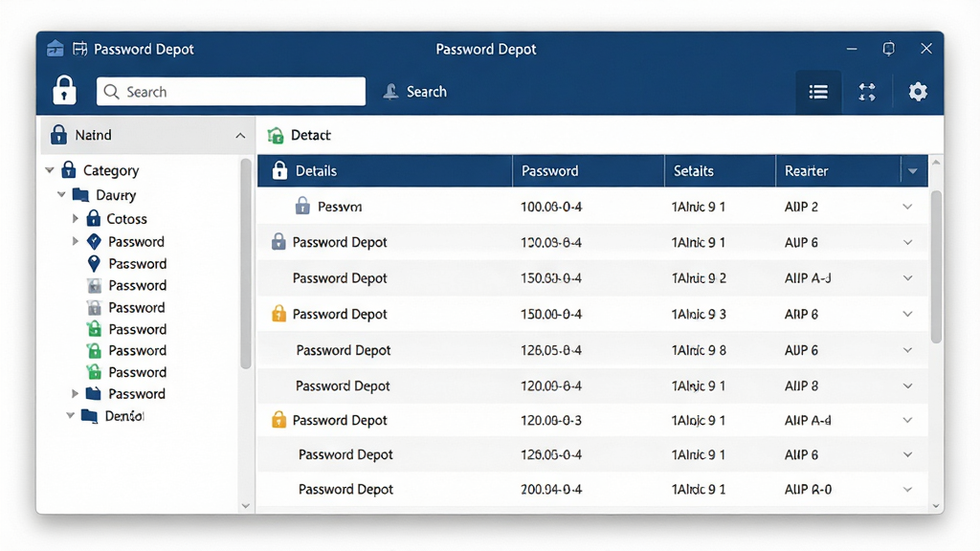Click the Detact heading text

tap(311, 135)
